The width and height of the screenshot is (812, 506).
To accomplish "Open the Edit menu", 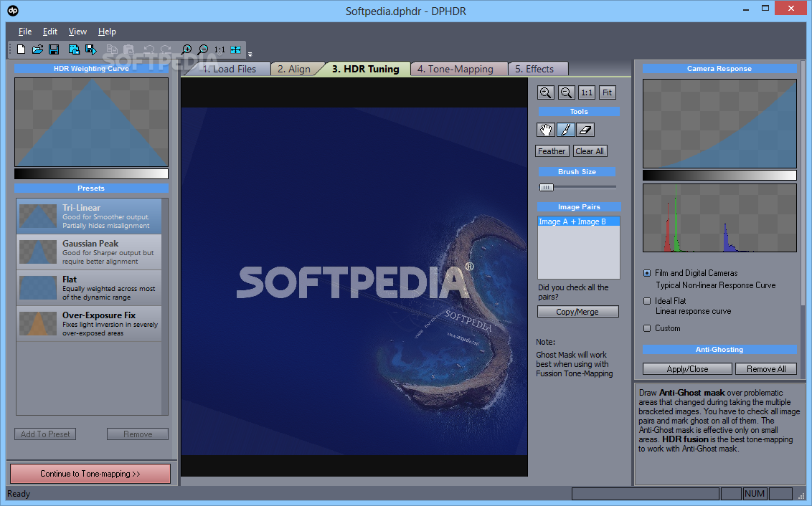I will [x=49, y=32].
